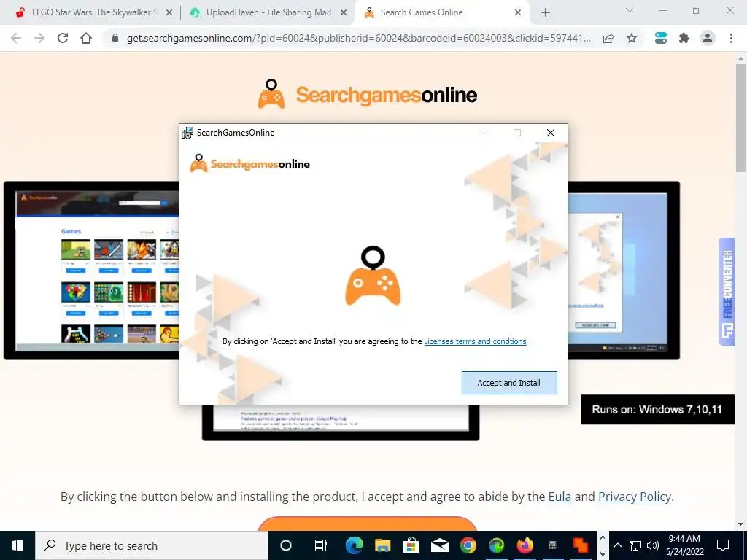Open the network tray icon
The image size is (747, 560).
[x=635, y=545]
